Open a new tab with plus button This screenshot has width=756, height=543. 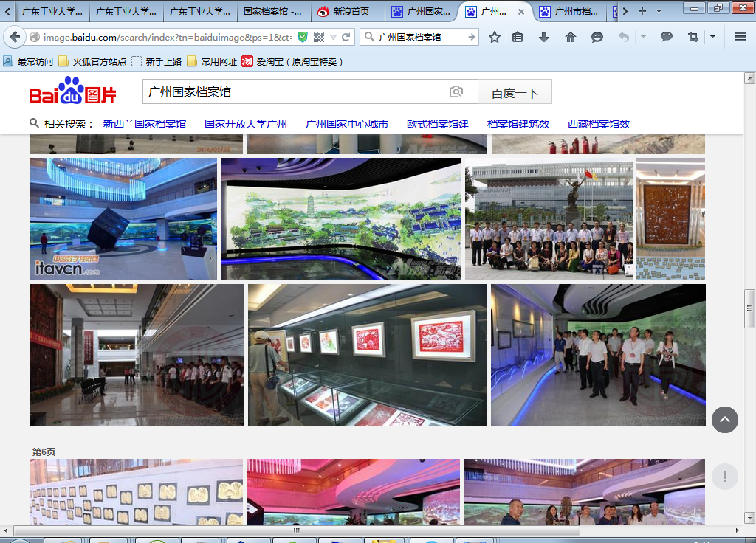click(x=642, y=11)
